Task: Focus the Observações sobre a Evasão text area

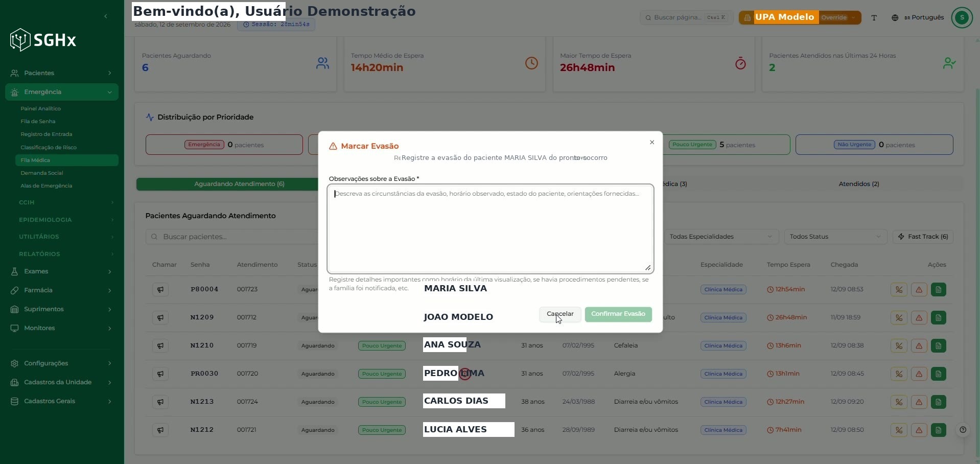Action: point(491,228)
